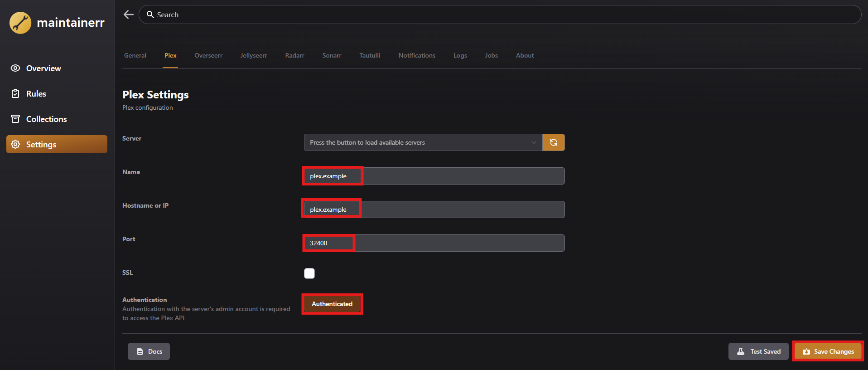
Task: Click the Collections archive icon
Action: (15, 119)
